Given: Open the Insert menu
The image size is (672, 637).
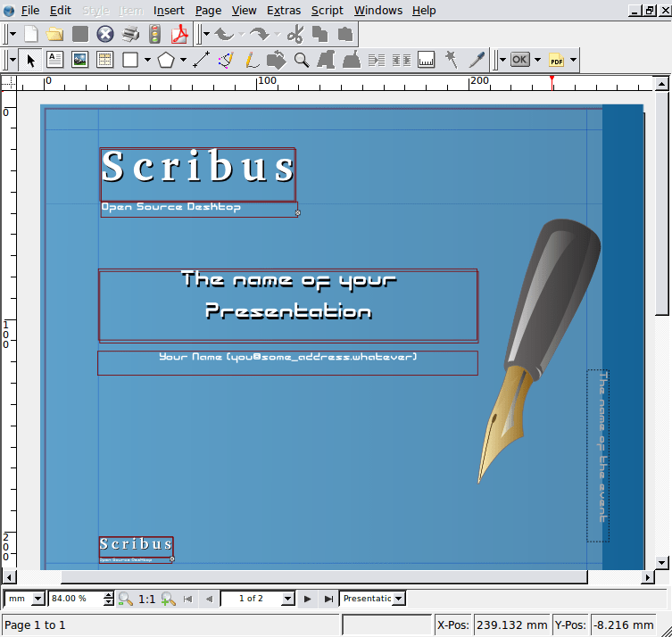Looking at the screenshot, I should pyautogui.click(x=169, y=11).
